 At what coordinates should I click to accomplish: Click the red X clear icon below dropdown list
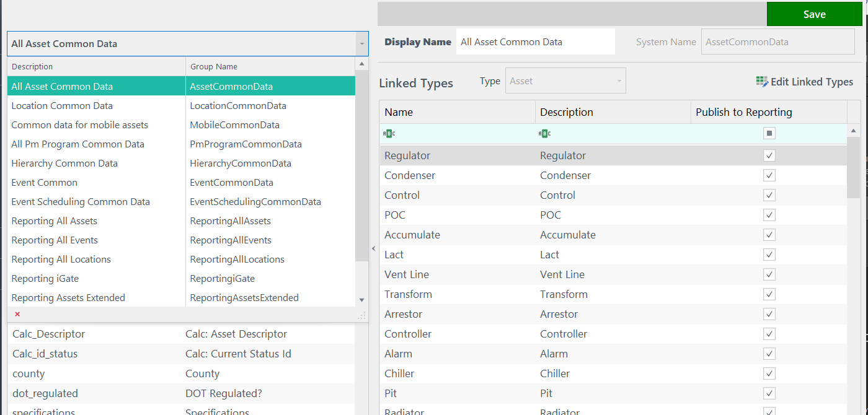pyautogui.click(x=17, y=314)
